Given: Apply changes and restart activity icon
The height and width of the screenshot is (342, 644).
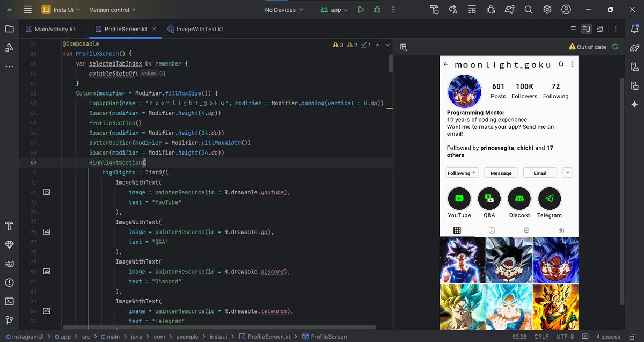Looking at the screenshot, I should (453, 10).
